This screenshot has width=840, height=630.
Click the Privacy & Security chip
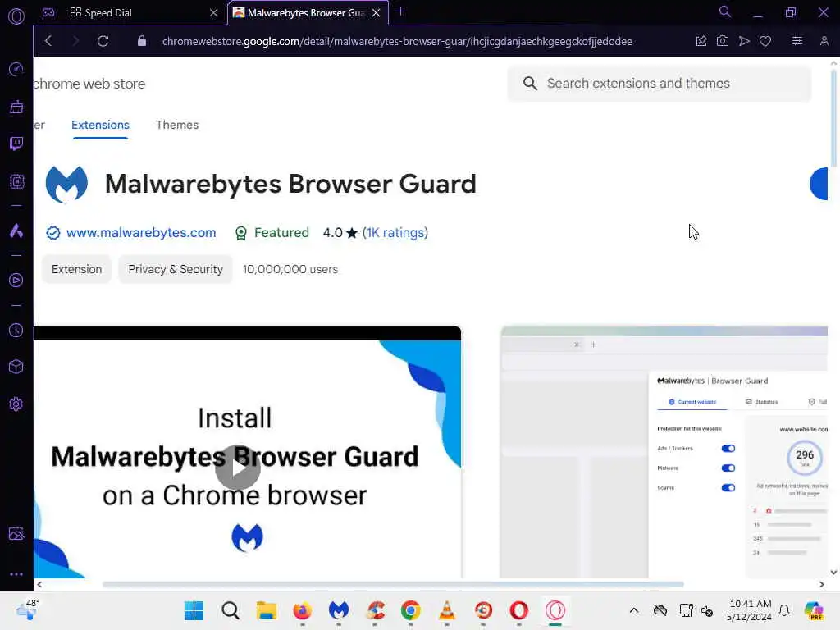pyautogui.click(x=176, y=269)
